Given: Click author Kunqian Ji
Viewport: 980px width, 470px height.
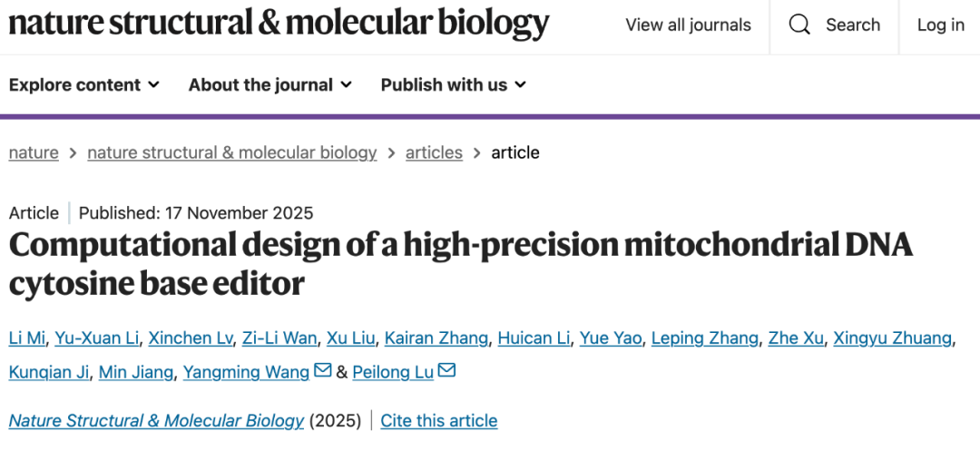Looking at the screenshot, I should pyautogui.click(x=48, y=372).
